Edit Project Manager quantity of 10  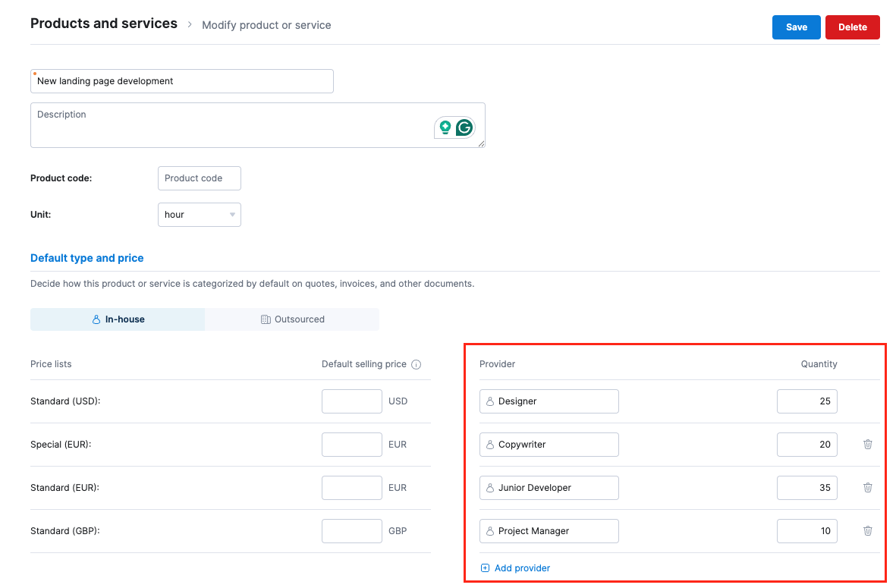[x=807, y=531]
